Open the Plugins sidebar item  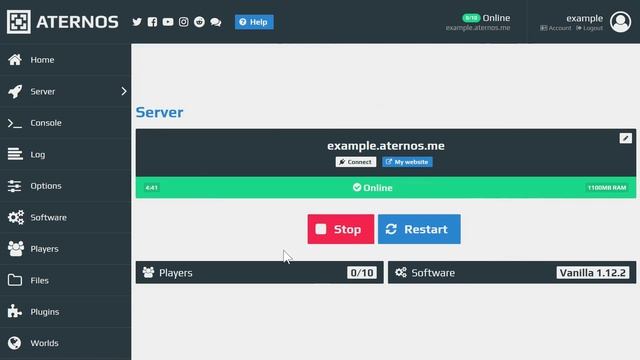(x=65, y=312)
